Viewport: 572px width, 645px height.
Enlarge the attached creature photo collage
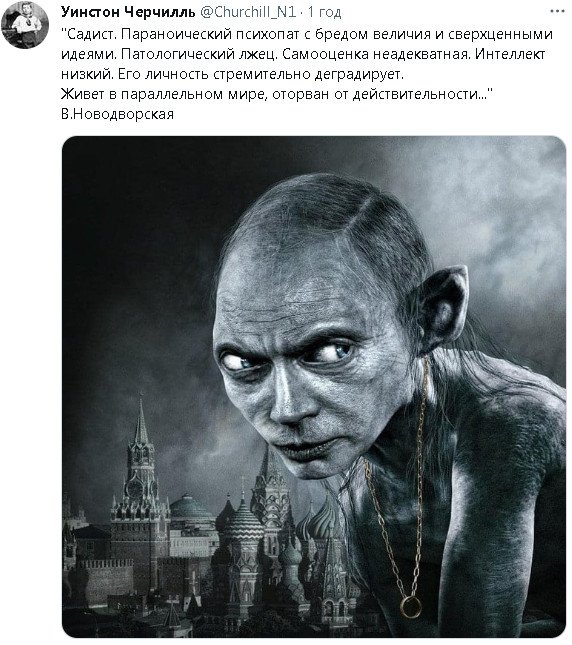pos(314,387)
